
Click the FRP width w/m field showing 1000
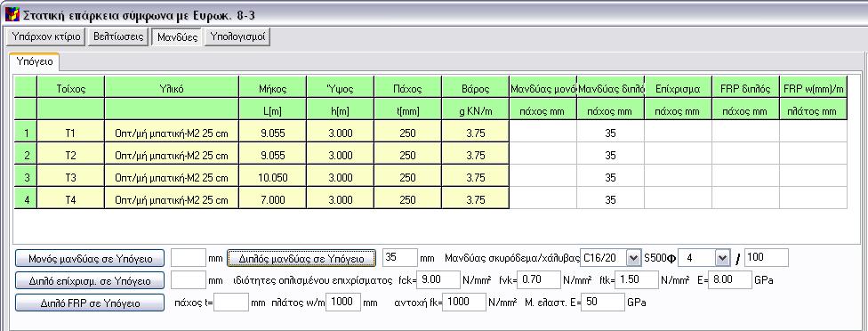(343, 303)
